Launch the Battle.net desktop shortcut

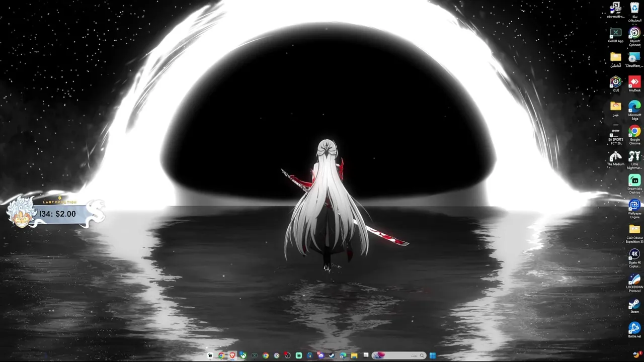click(634, 330)
